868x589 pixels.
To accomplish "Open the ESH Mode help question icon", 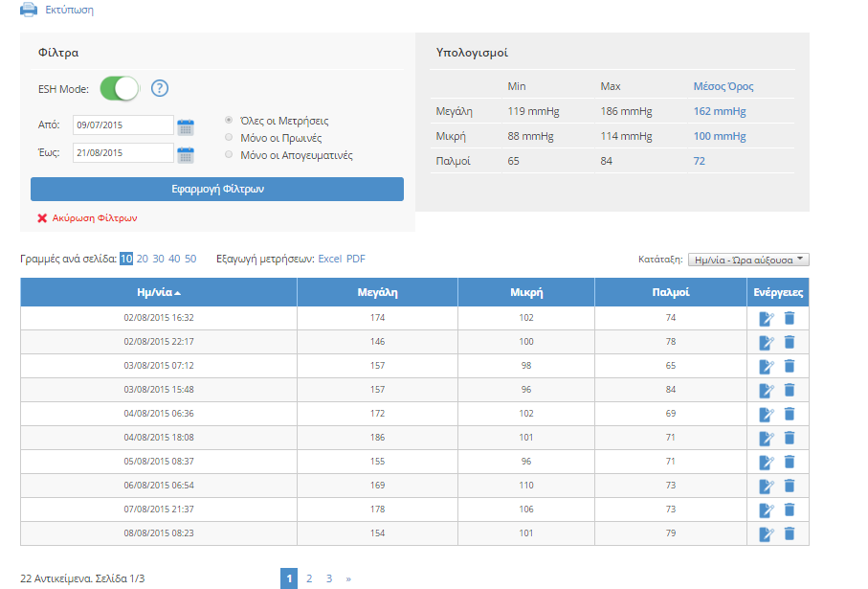I will coord(160,89).
